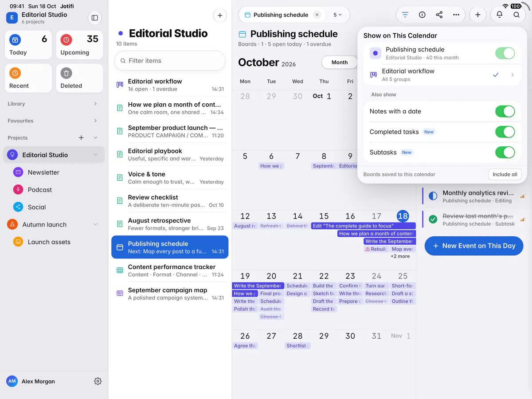Open the Recent card
The width and height of the screenshot is (532, 399).
(x=28, y=78)
